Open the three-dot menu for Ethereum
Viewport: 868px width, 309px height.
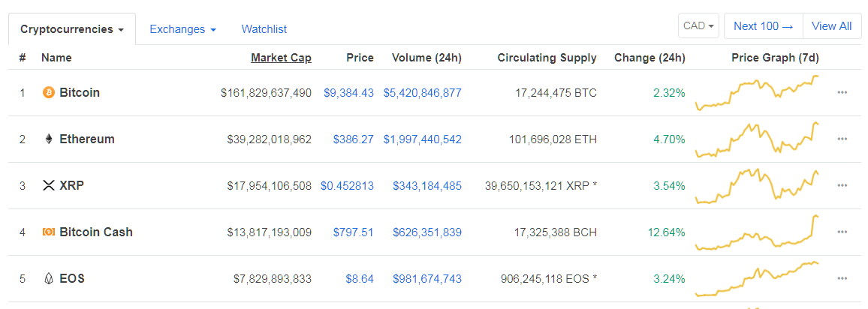click(842, 139)
